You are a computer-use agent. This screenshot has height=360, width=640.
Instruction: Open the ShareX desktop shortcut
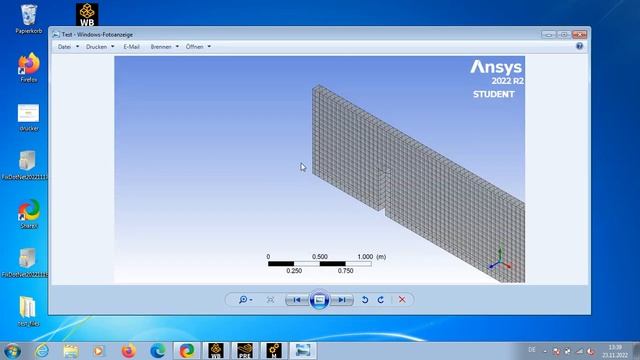point(29,213)
